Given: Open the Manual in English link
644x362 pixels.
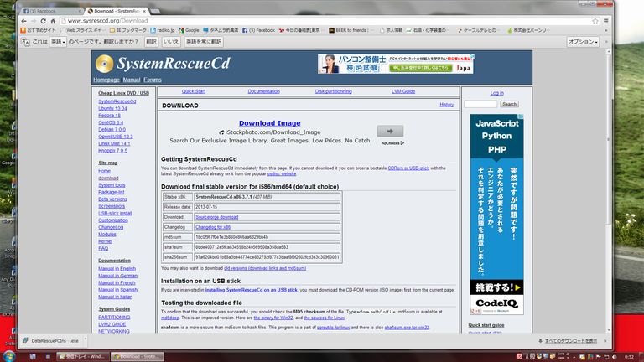Looking at the screenshot, I should [117, 269].
